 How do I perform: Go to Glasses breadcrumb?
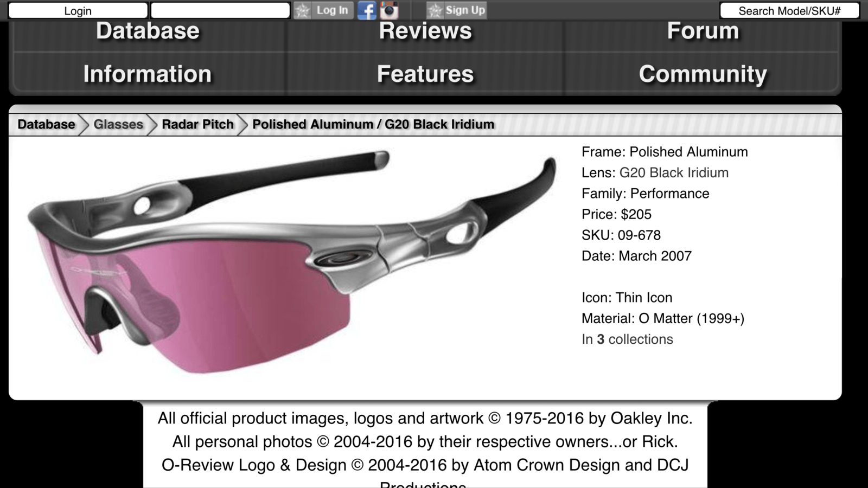point(118,125)
